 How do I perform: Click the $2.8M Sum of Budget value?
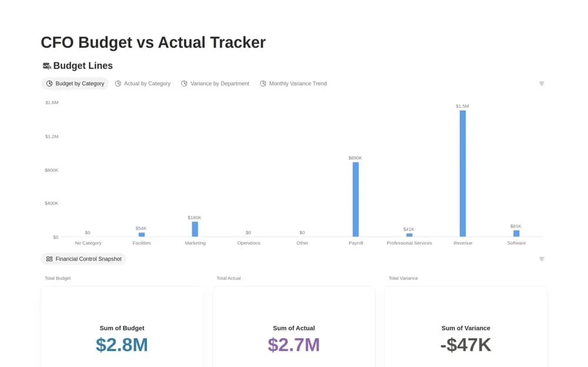[x=122, y=345]
